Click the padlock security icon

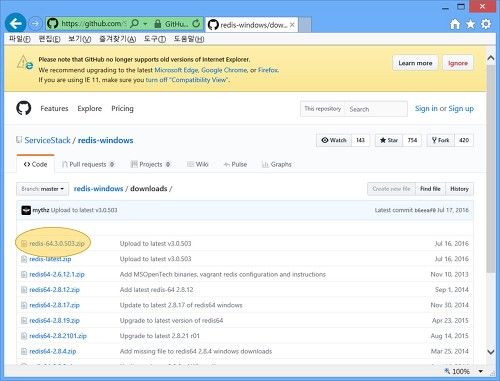[x=158, y=24]
